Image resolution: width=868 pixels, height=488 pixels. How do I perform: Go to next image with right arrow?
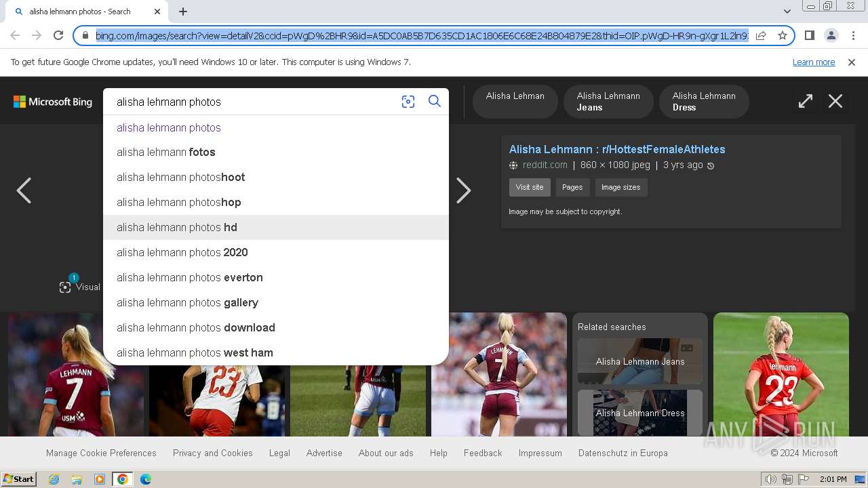click(463, 190)
